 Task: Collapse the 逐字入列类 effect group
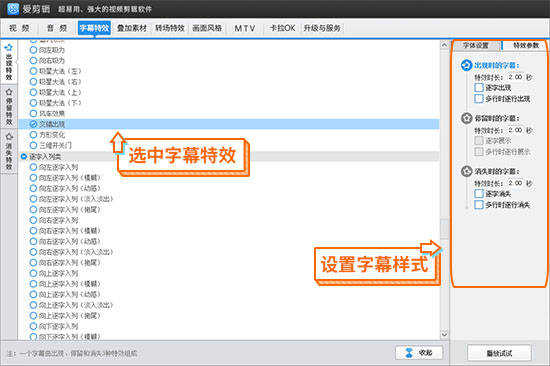[24, 157]
